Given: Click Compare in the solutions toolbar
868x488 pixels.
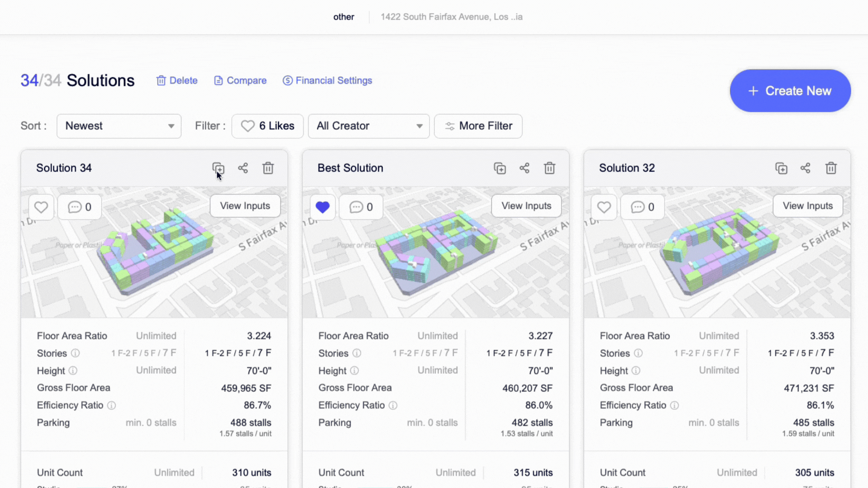Looking at the screenshot, I should pyautogui.click(x=240, y=80).
